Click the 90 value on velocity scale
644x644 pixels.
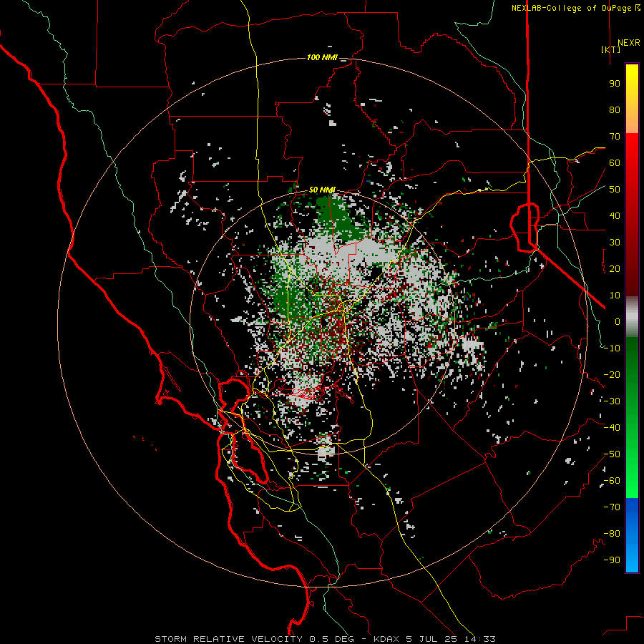point(615,84)
